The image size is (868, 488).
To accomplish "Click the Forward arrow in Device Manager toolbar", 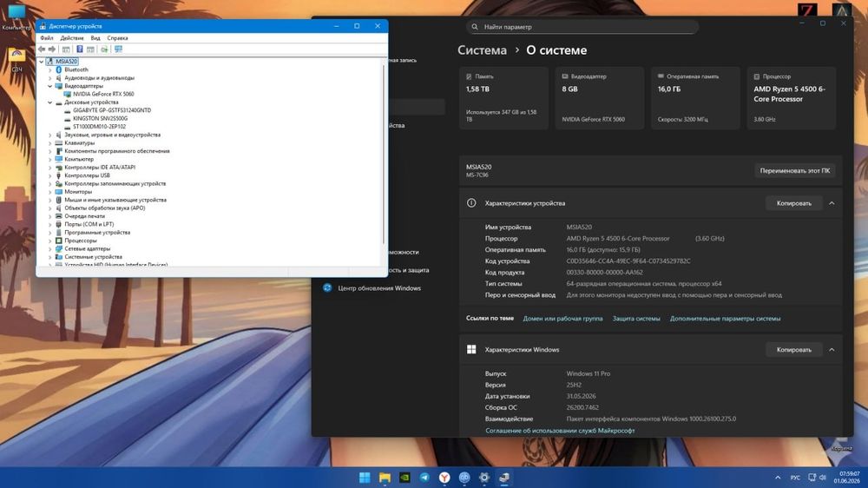I will [52, 49].
